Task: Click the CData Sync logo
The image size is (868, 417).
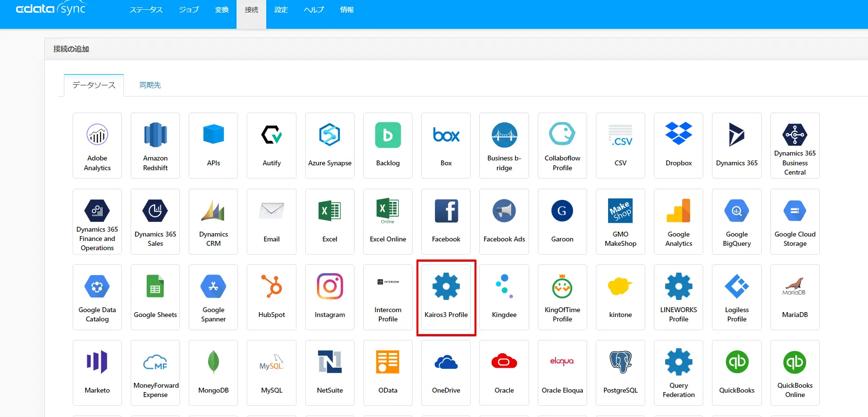Action: point(51,9)
